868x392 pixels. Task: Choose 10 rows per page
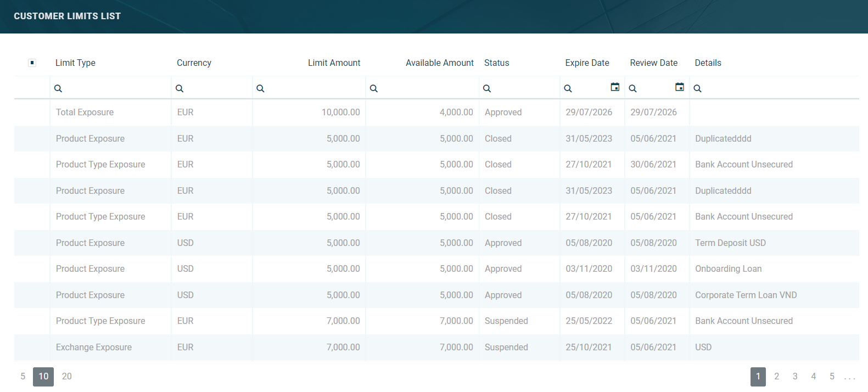click(43, 377)
